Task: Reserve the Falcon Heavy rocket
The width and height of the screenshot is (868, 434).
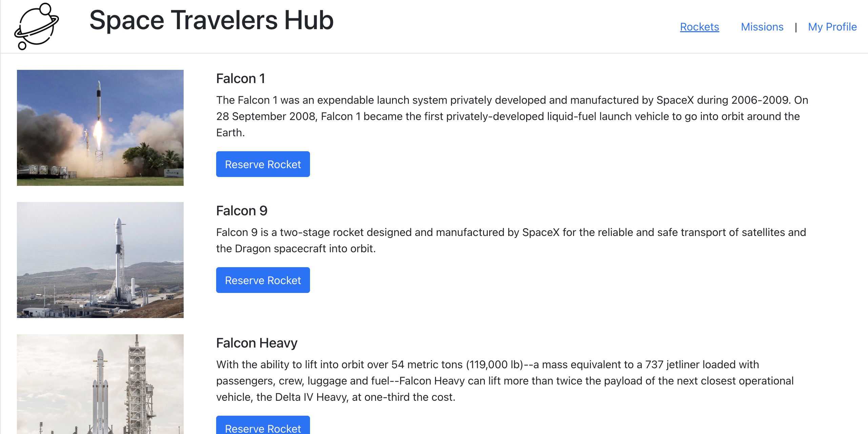Action: (263, 428)
